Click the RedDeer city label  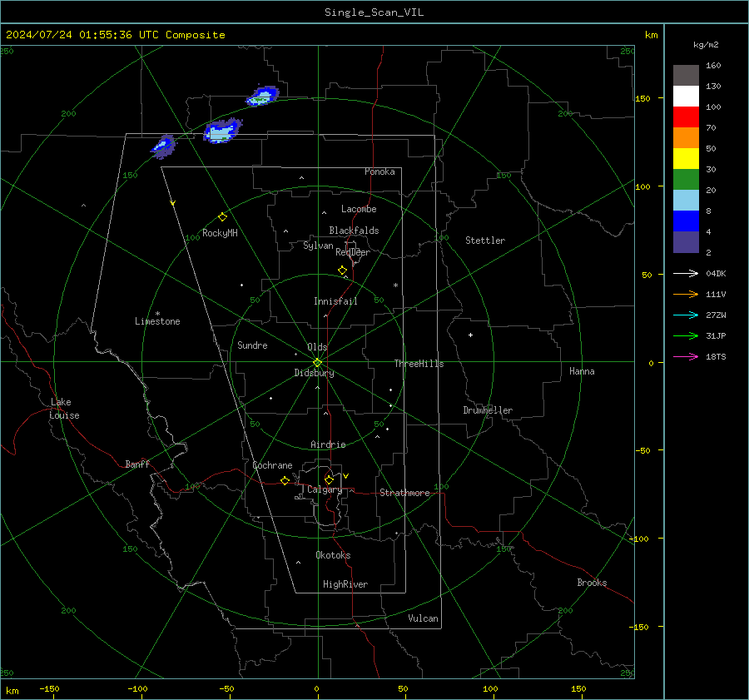tap(353, 252)
